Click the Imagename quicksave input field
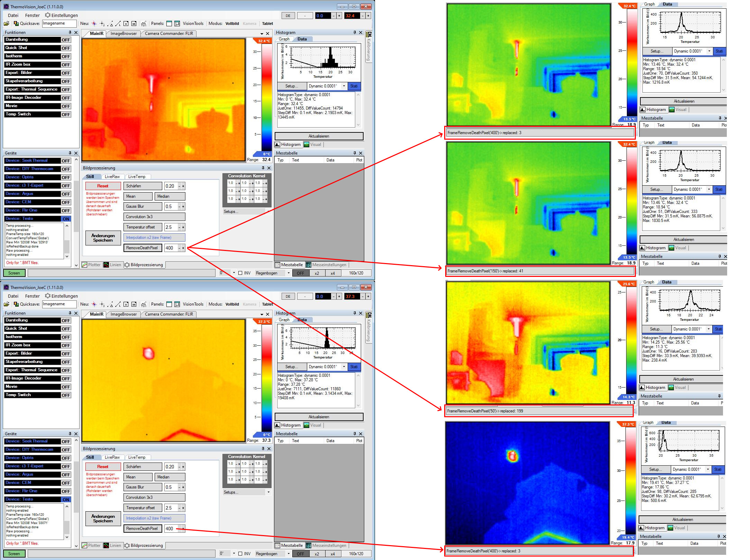 pos(59,24)
